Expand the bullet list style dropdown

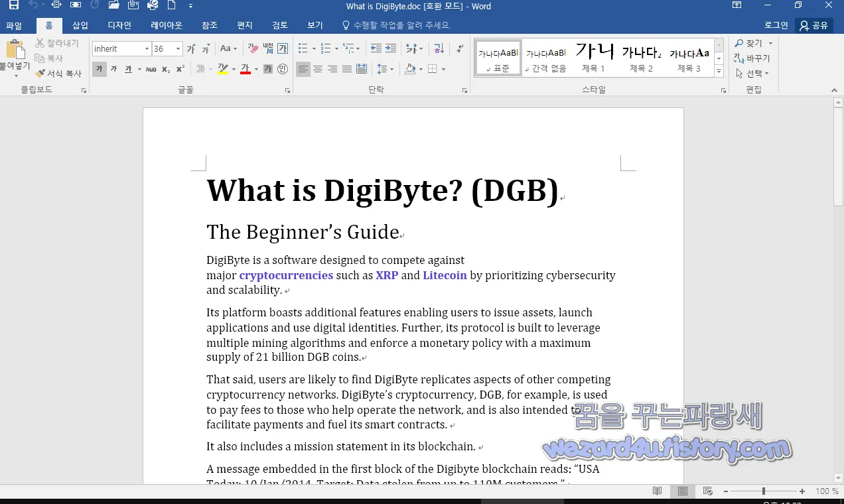click(x=313, y=48)
